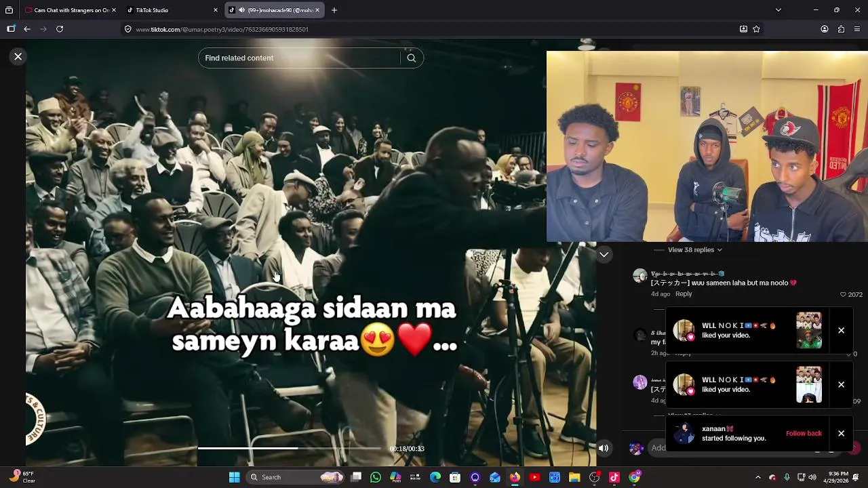
Task: Open File Explorer from the taskbar
Action: (574, 477)
